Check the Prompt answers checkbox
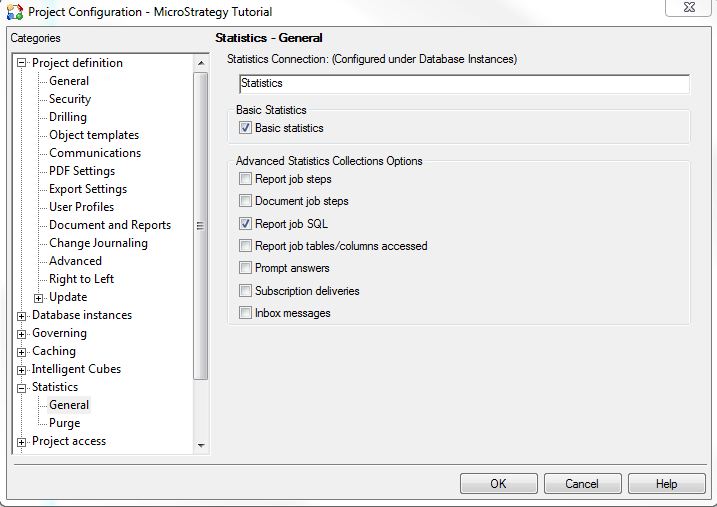The image size is (717, 507). [x=246, y=268]
